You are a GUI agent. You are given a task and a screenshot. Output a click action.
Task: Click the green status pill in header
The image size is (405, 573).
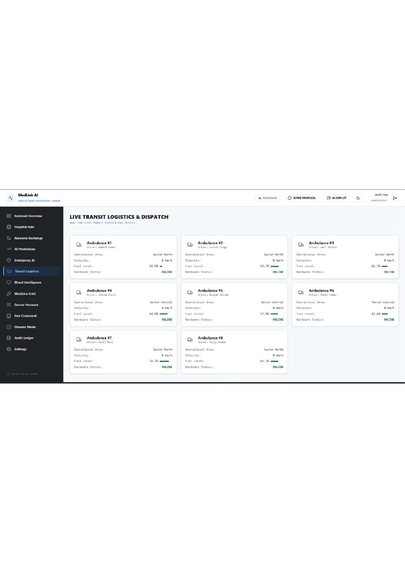point(268,198)
